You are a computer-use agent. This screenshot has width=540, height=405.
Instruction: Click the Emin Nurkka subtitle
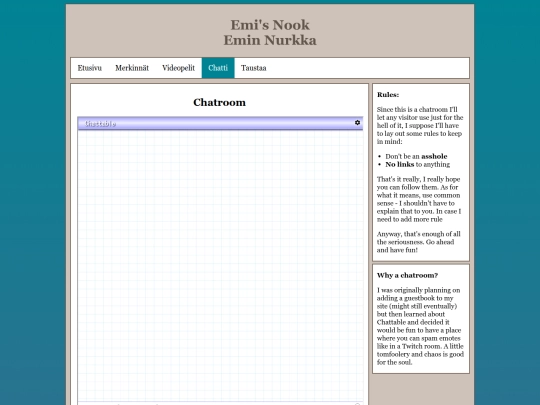click(270, 40)
